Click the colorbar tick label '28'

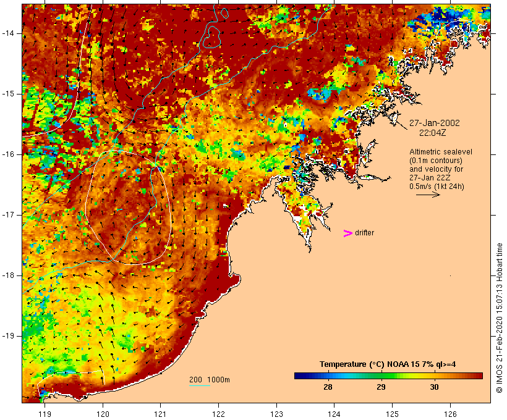pyautogui.click(x=328, y=387)
